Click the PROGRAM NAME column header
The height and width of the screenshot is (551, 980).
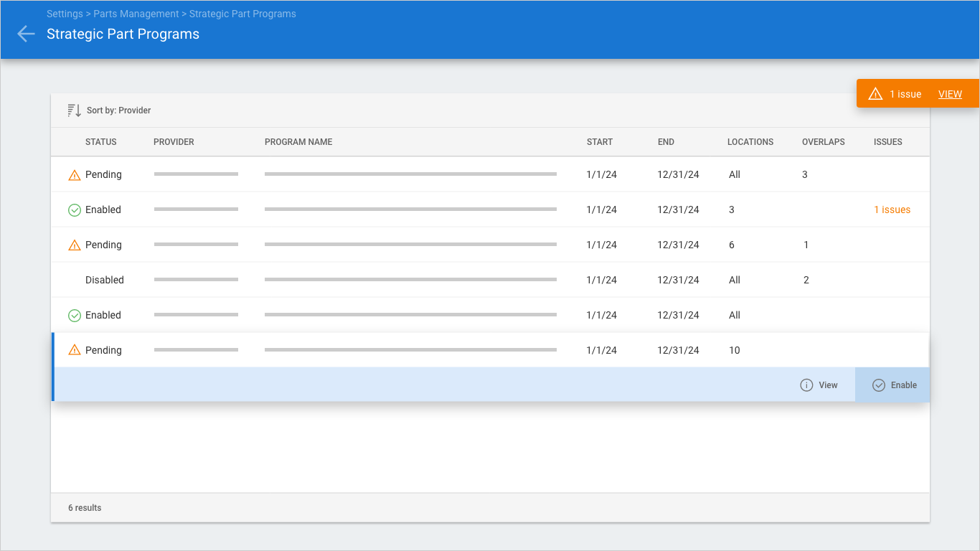tap(298, 142)
